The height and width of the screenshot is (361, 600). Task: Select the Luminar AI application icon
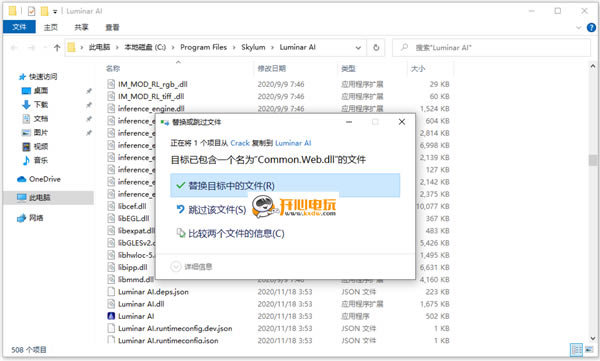[111, 316]
